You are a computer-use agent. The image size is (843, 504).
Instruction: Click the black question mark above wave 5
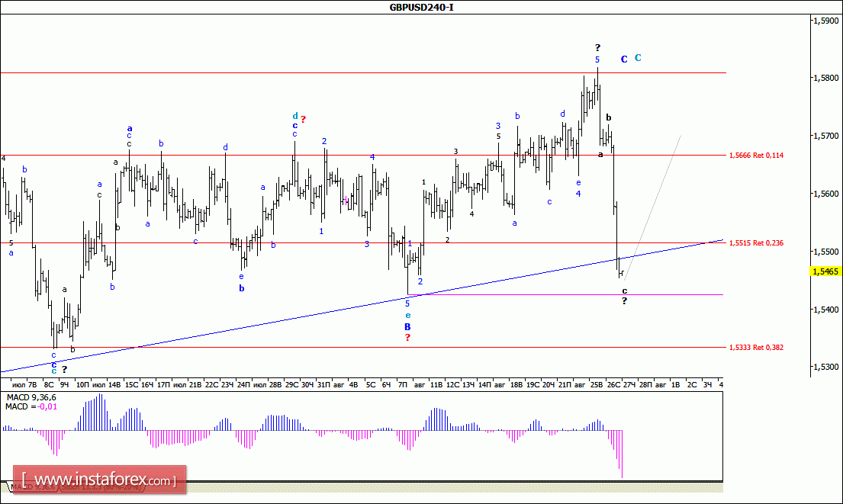tap(597, 48)
